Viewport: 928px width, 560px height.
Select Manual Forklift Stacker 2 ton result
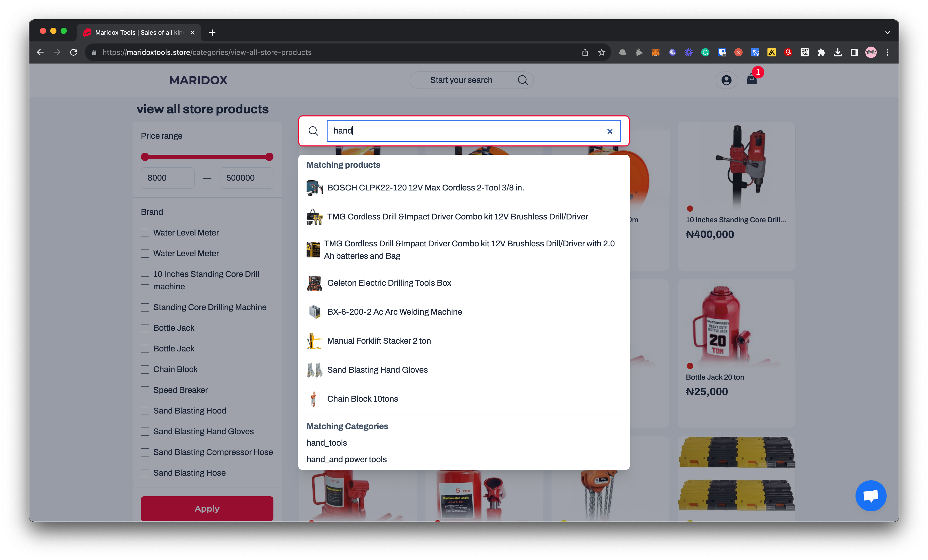tap(464, 341)
